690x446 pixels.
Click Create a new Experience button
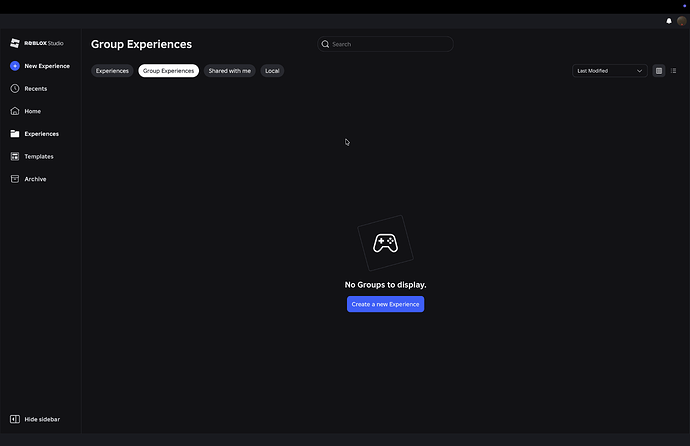pos(385,304)
